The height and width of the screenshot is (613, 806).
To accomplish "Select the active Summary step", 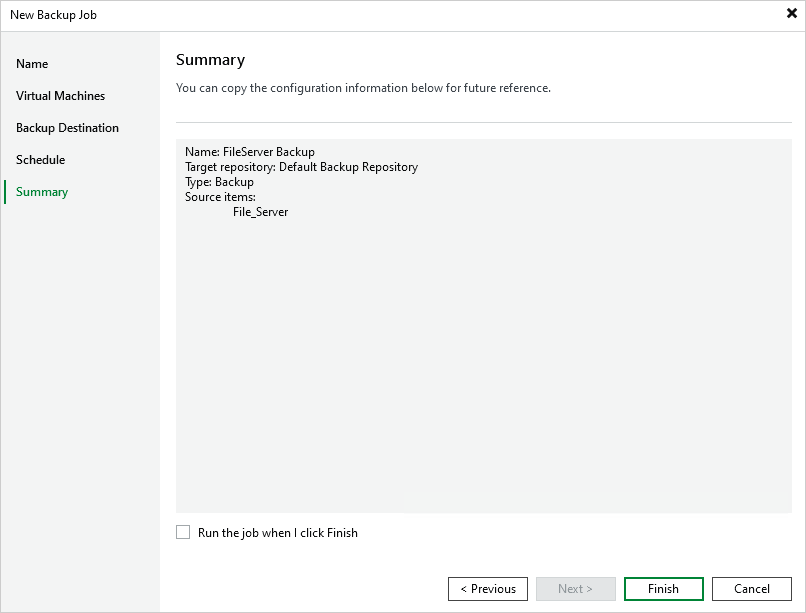I will [x=41, y=191].
